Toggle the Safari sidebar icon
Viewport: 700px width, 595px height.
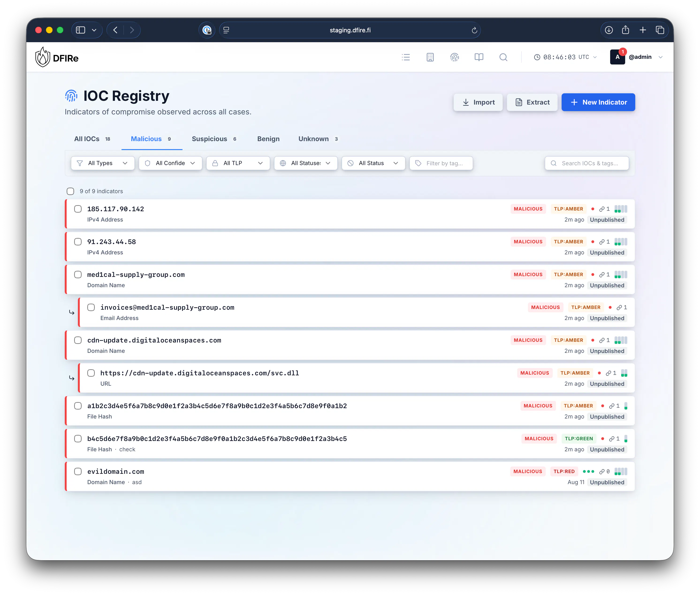(80, 30)
